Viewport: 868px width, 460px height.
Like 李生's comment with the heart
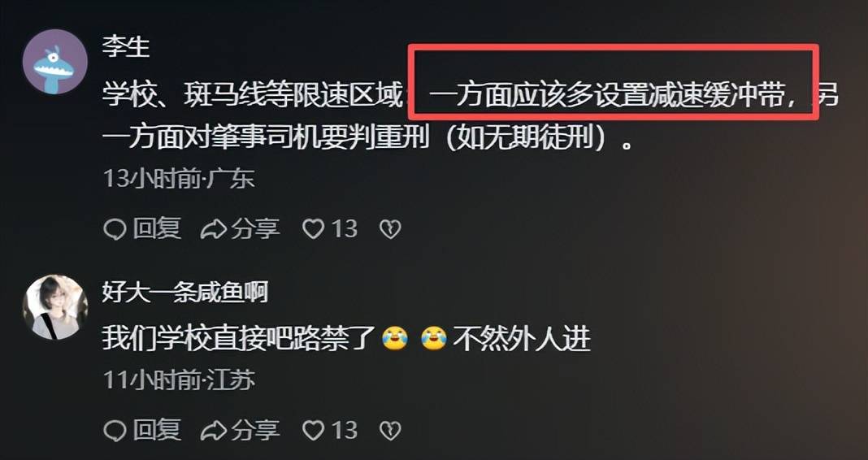click(x=314, y=229)
